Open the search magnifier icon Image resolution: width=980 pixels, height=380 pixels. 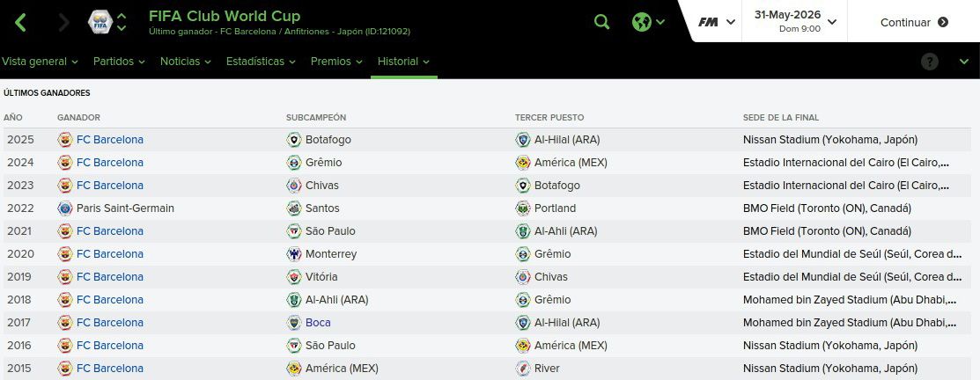pyautogui.click(x=601, y=23)
